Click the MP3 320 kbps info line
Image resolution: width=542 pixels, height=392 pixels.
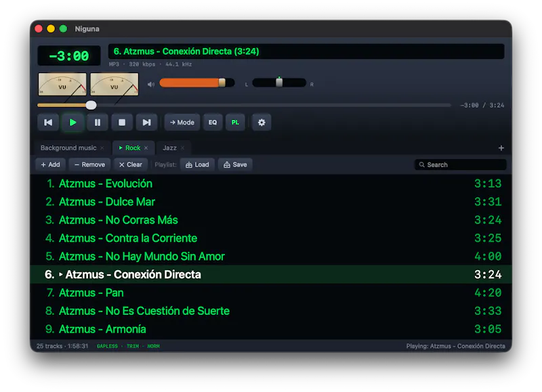tap(150, 64)
